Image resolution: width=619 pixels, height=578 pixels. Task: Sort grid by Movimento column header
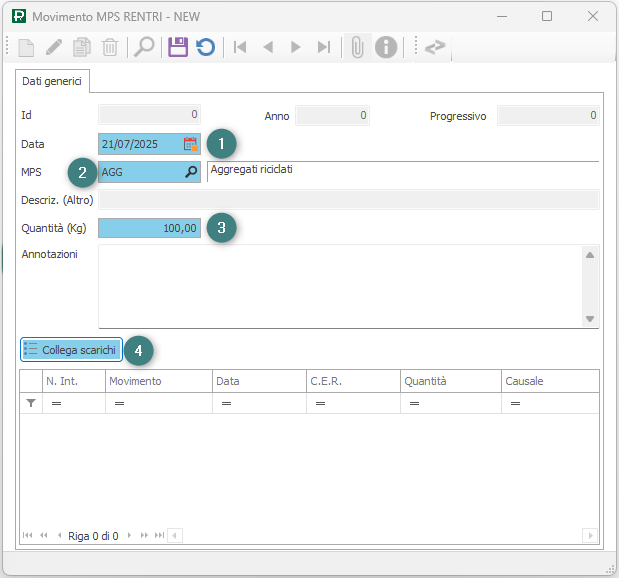coord(158,381)
